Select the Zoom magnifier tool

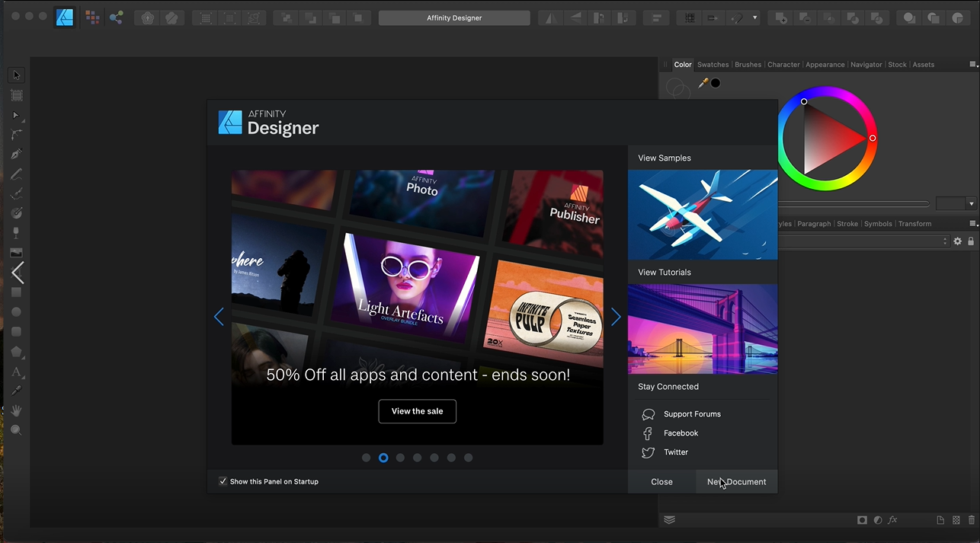(x=16, y=430)
